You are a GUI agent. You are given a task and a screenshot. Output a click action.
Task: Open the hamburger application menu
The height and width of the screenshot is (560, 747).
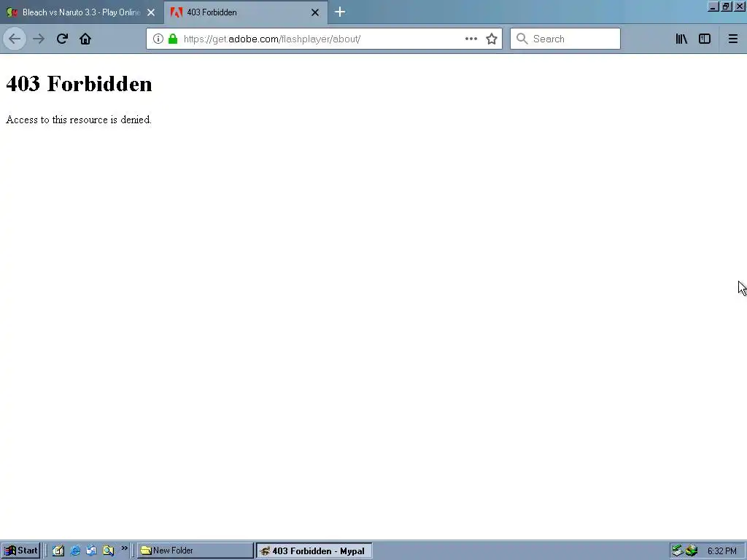pos(732,39)
